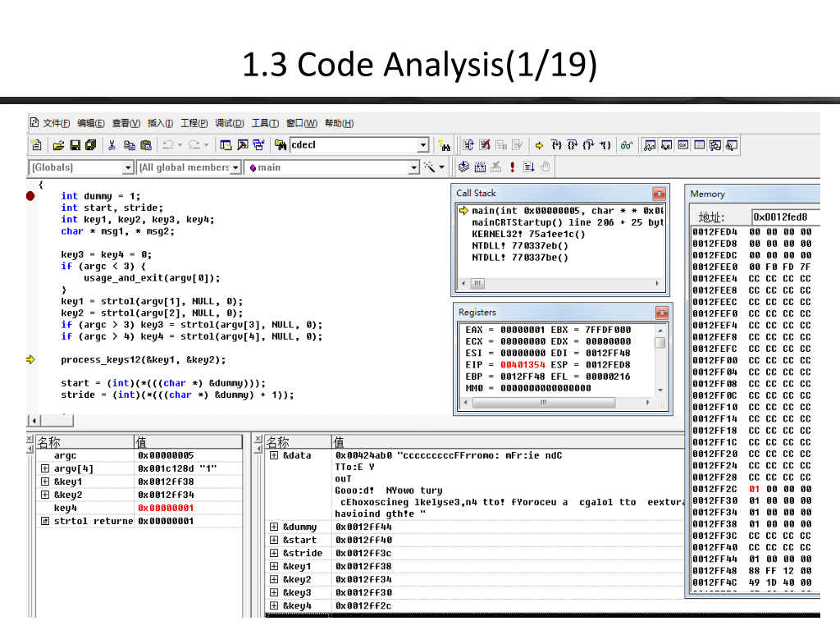This screenshot has height=630, width=840.
Task: Click the 值 column header in watch pane
Action: 188,442
